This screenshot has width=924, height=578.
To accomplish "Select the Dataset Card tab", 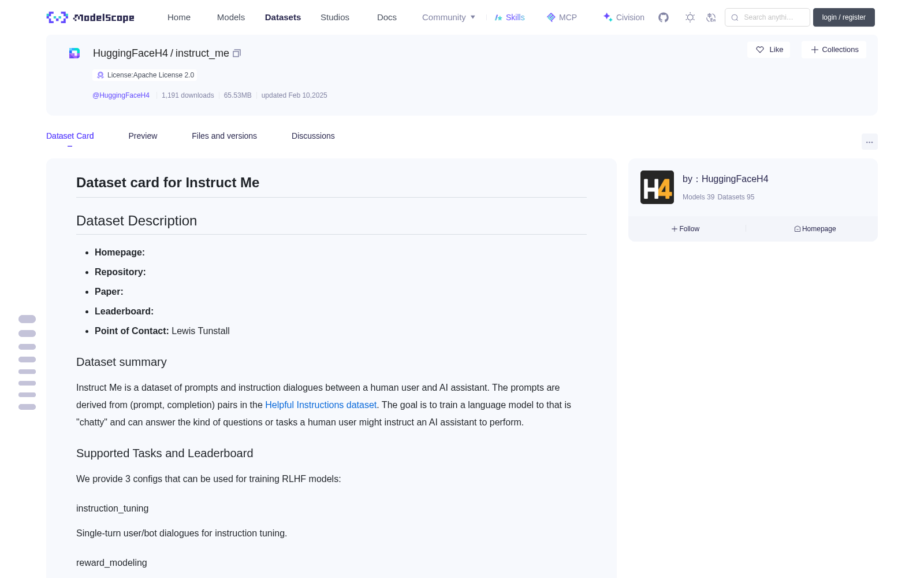I will (70, 136).
